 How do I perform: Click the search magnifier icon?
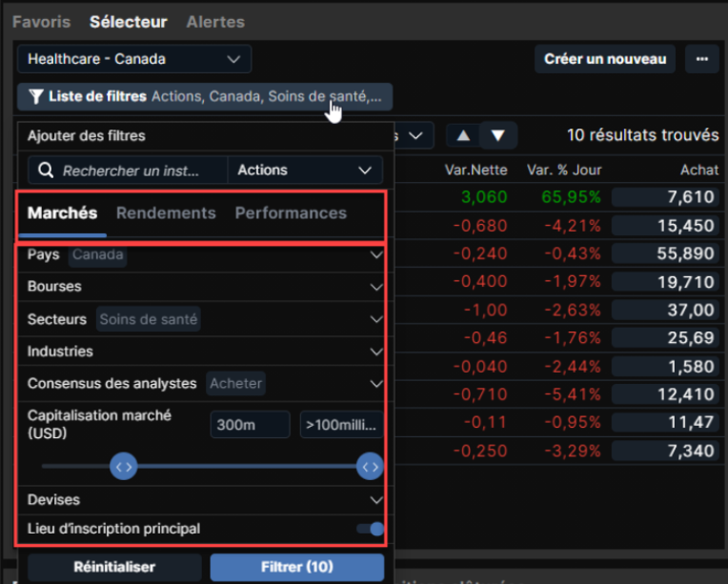[x=46, y=171]
